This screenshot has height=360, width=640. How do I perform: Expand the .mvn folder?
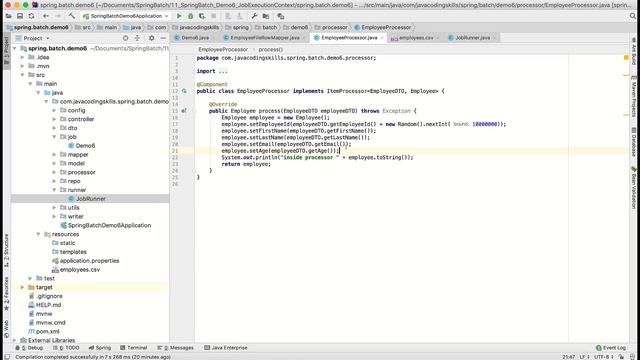coord(22,66)
